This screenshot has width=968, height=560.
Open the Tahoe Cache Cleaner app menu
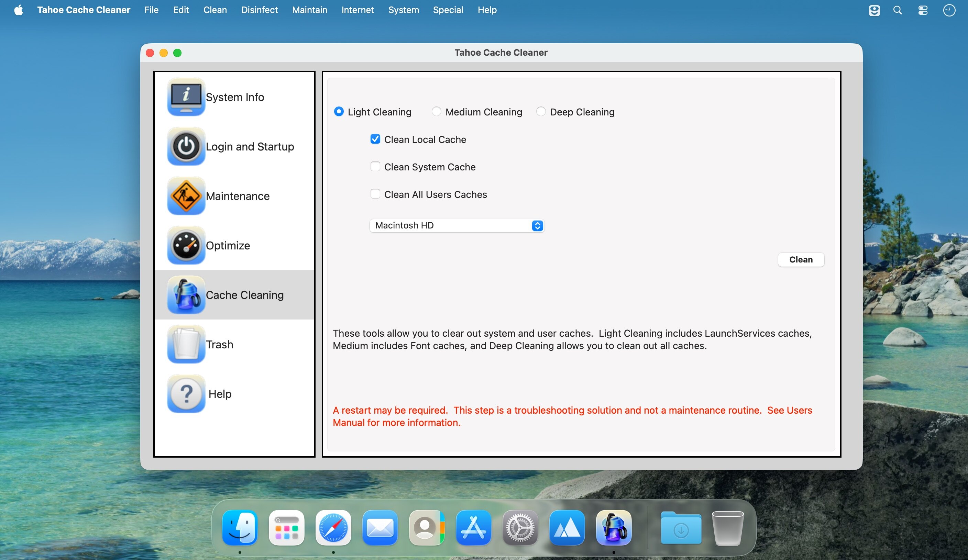point(84,10)
